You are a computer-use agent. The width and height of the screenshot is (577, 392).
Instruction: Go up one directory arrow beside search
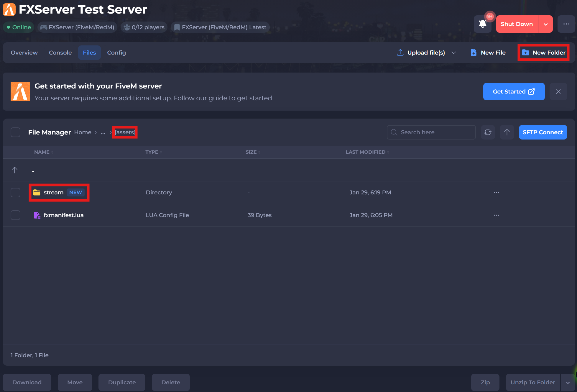coord(507,132)
